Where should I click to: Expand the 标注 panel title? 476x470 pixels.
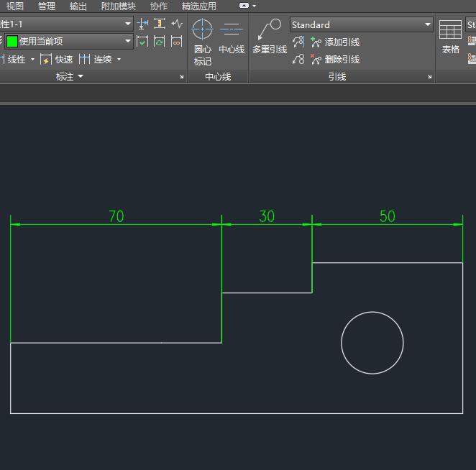(69, 76)
